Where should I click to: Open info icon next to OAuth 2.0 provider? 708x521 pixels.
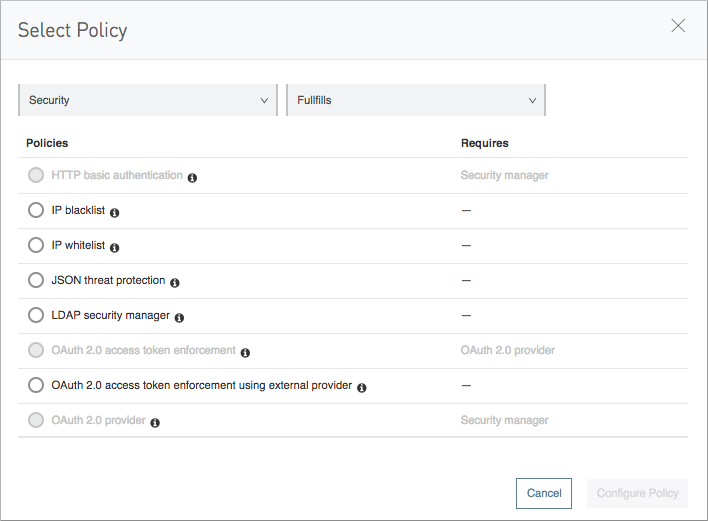coord(155,422)
